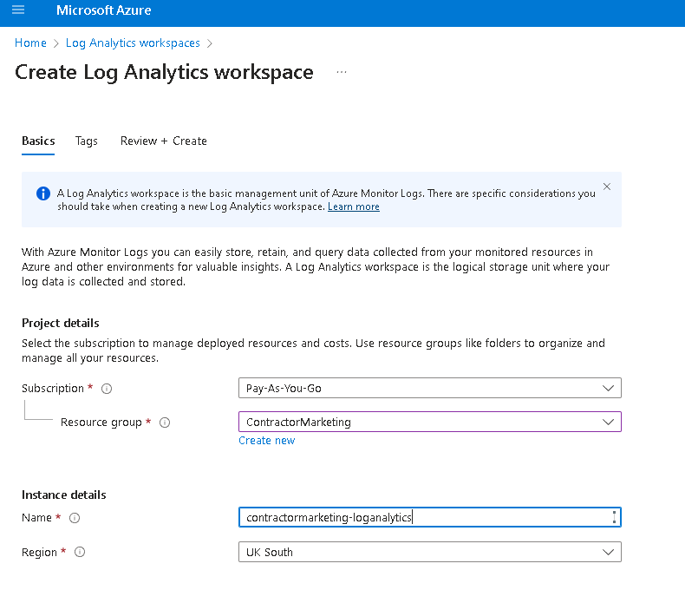Open the Azure portal hamburger menu
This screenshot has height=616, width=685.
[18, 10]
